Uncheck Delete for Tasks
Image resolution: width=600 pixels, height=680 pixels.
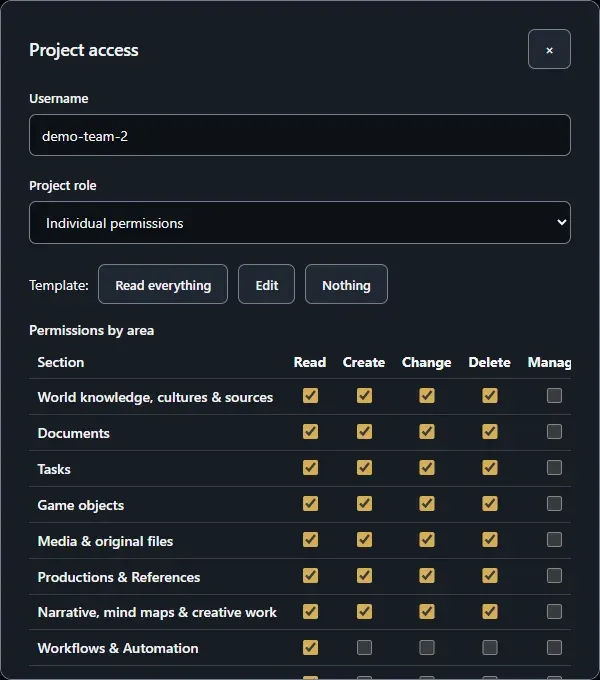tap(490, 468)
